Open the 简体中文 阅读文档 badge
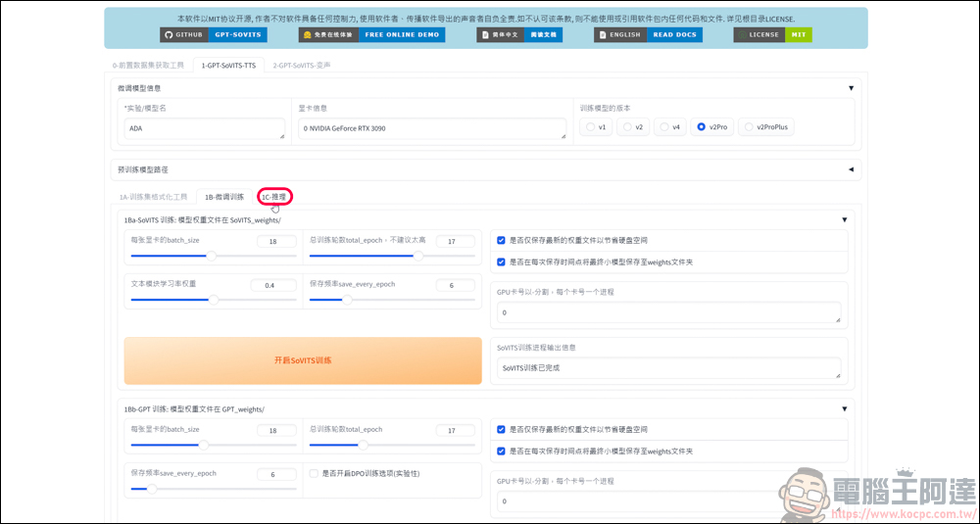980x524 pixels. (519, 35)
